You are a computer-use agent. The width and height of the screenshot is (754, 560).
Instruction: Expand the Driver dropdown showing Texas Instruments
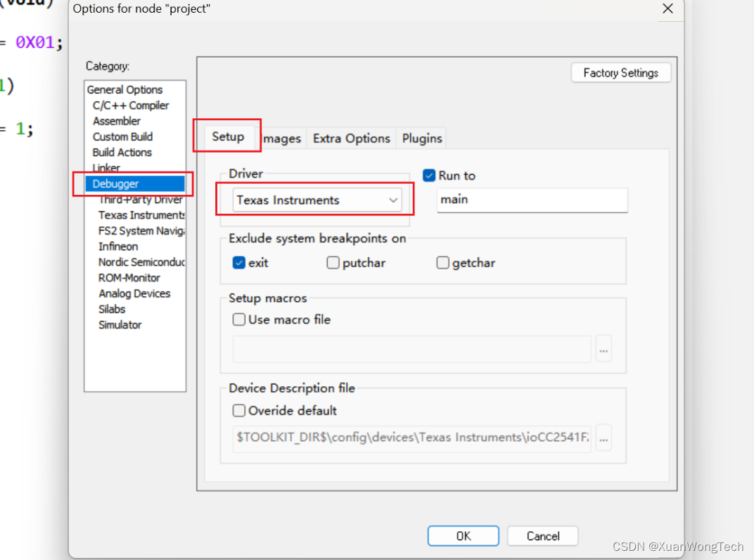[317, 200]
